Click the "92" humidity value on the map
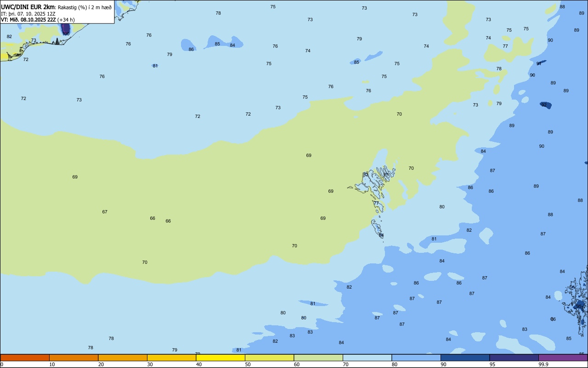Viewport: 588px width, 368px height. pyautogui.click(x=544, y=105)
